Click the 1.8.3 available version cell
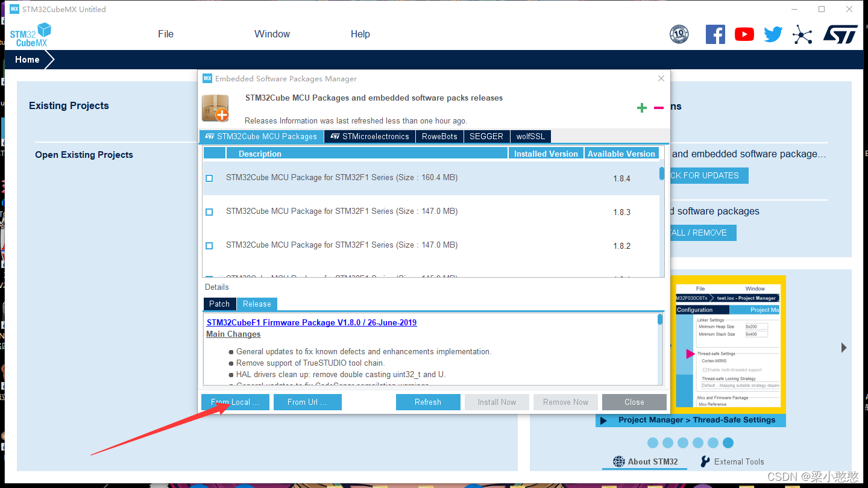Image resolution: width=868 pixels, height=488 pixels. tap(621, 212)
